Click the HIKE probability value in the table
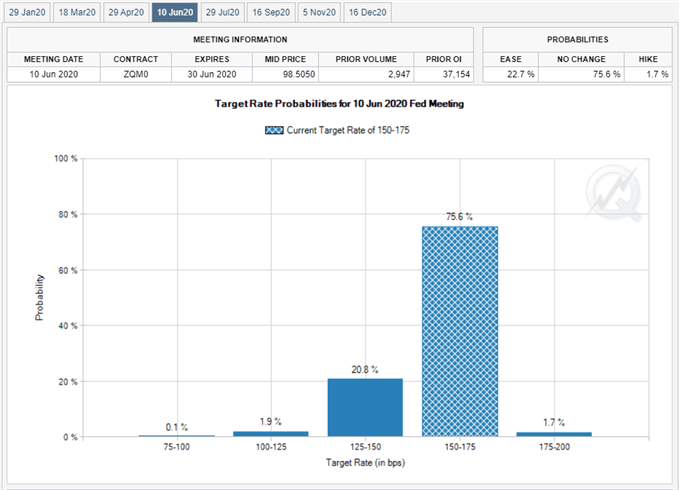This screenshot has width=679, height=490. [x=657, y=74]
